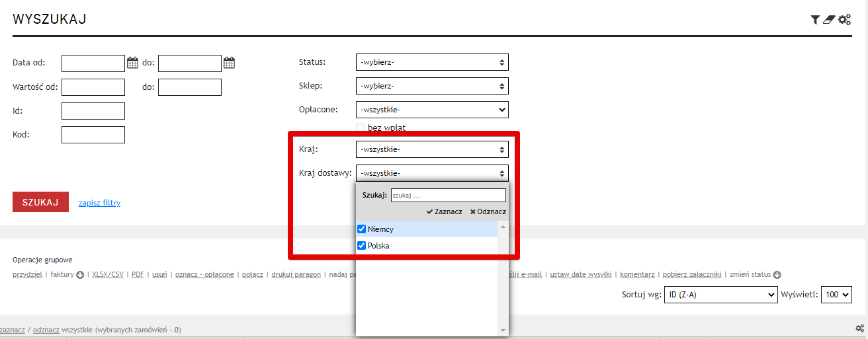868x339 pixels.
Task: Expand the Sklep dropdown
Action: click(432, 86)
